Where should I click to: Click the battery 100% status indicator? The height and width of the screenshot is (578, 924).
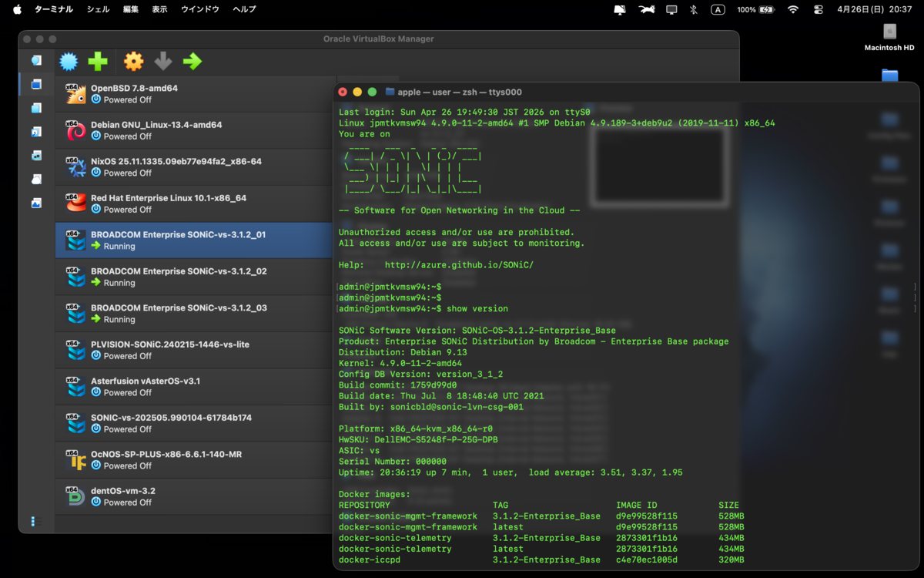tap(755, 9)
